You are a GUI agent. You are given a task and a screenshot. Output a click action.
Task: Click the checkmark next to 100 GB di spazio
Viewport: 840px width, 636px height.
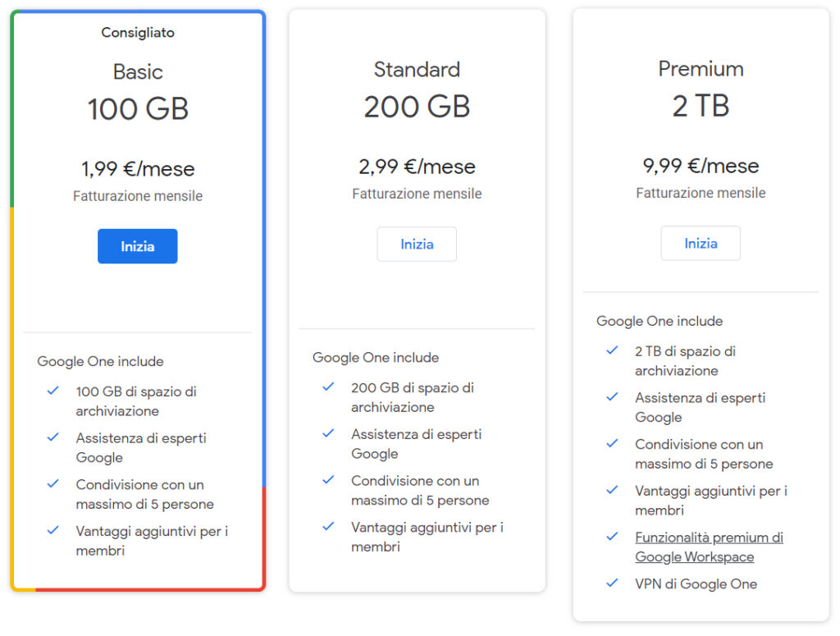(x=53, y=391)
